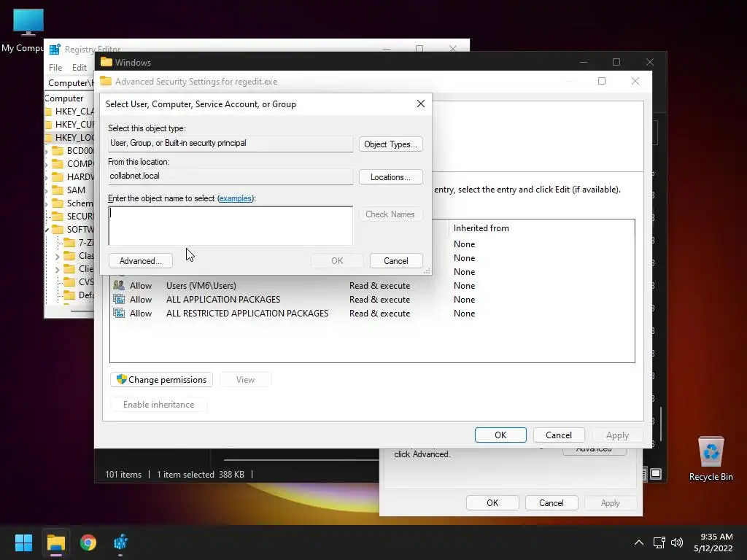Select the SECUR key in registry tree
The image size is (747, 560).
(x=80, y=216)
